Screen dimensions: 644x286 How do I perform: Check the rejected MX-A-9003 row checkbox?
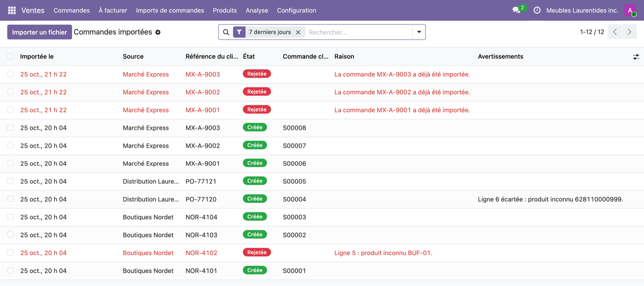click(x=10, y=74)
